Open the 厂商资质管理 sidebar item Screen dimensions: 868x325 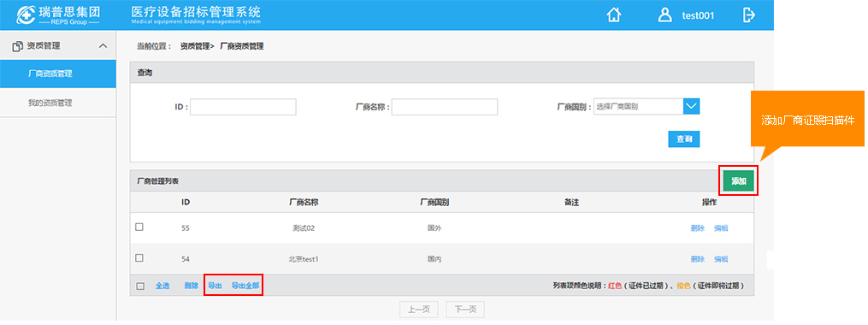pyautogui.click(x=58, y=74)
